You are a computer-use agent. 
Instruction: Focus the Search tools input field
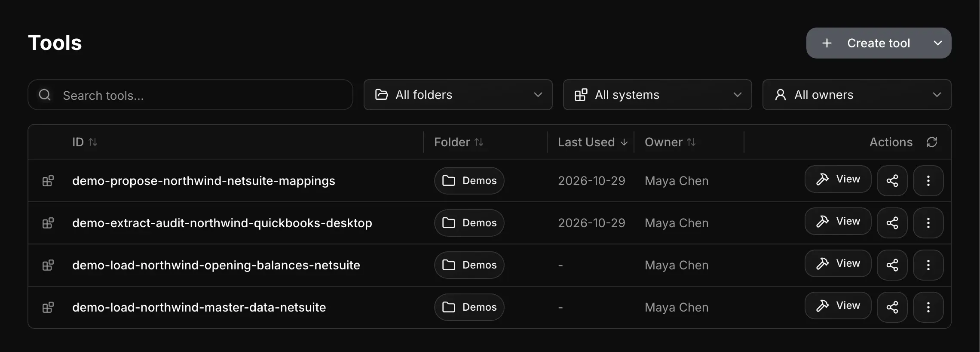coord(190,95)
